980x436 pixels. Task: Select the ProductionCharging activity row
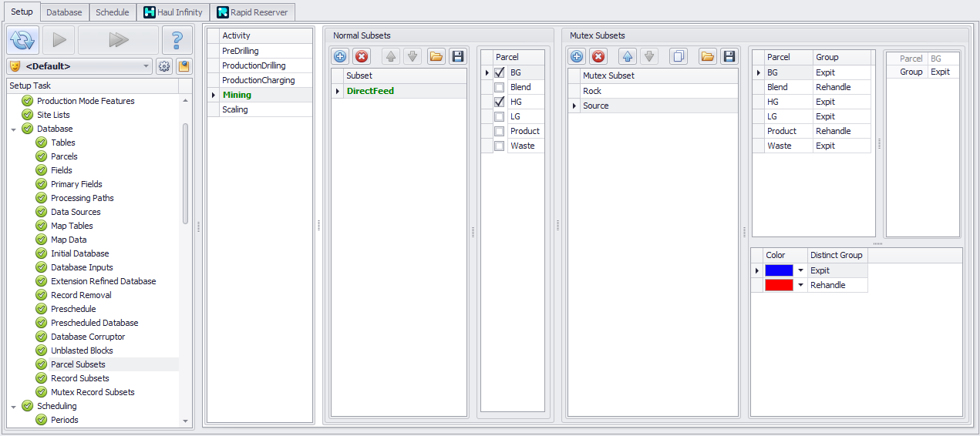[x=260, y=80]
